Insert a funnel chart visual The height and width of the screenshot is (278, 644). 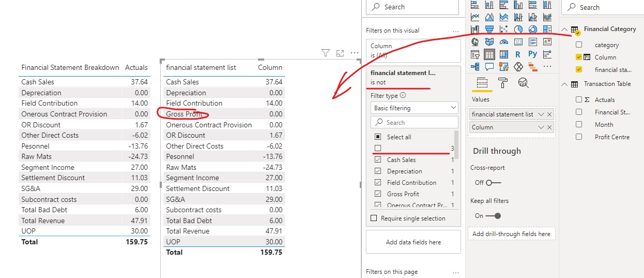[x=489, y=30]
